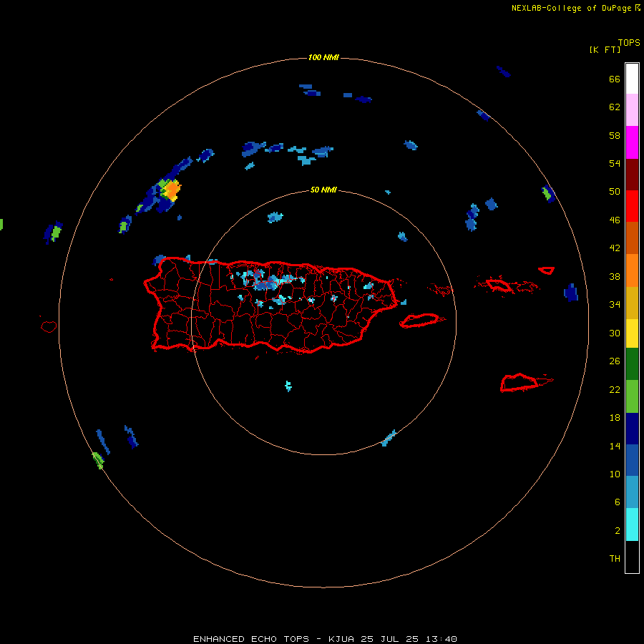Screen dimensions: 644x644
Task: Click legend value "18"
Action: point(615,418)
